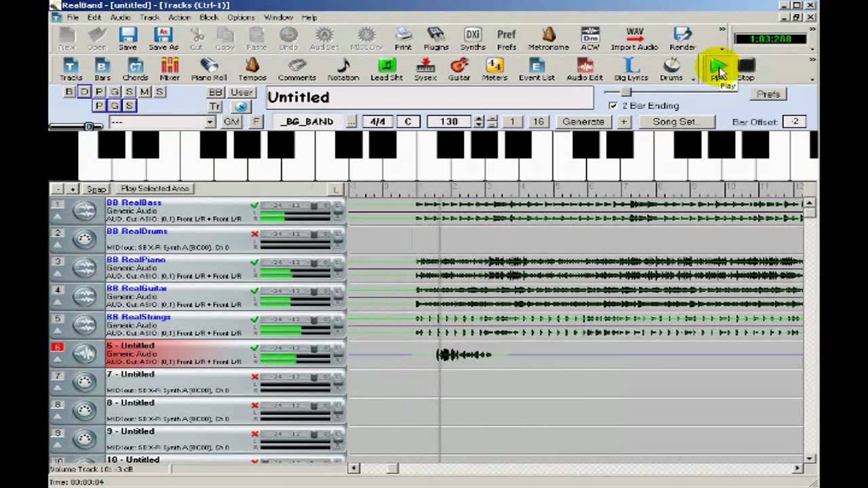Toggle the green check on BB RealGuitar track
This screenshot has width=868, height=488.
click(x=254, y=291)
